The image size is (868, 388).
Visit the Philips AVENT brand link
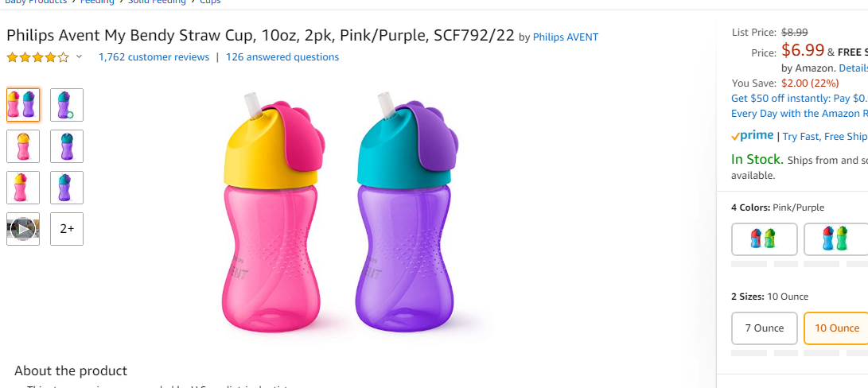click(565, 37)
